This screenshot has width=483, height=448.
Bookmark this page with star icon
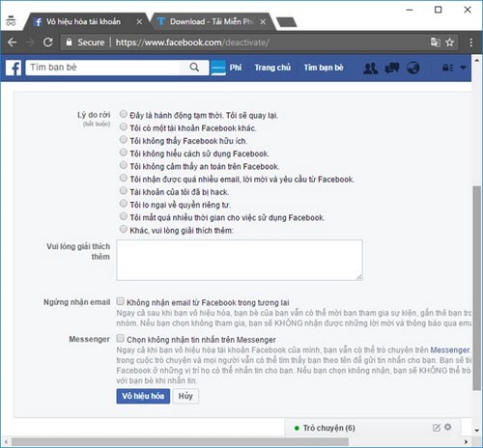click(x=450, y=42)
